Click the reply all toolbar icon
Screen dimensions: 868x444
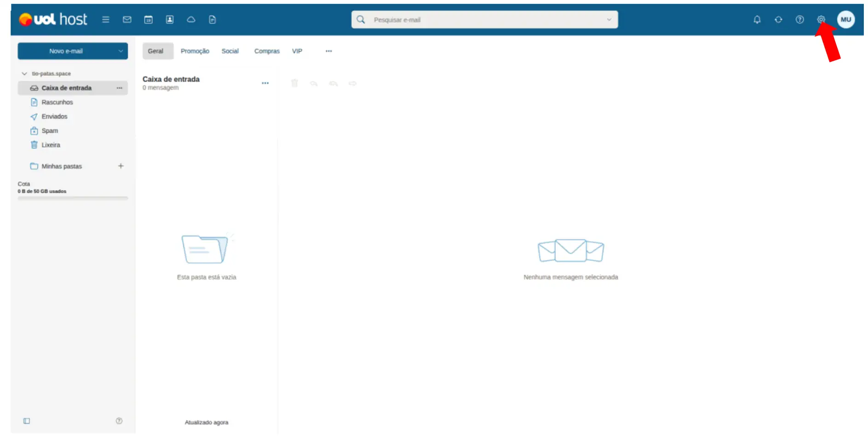pos(333,83)
